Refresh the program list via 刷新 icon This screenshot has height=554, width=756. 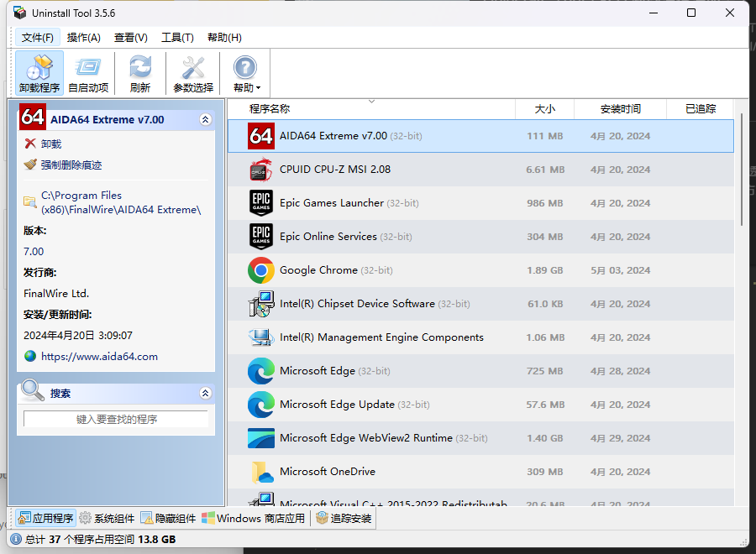pyautogui.click(x=140, y=72)
